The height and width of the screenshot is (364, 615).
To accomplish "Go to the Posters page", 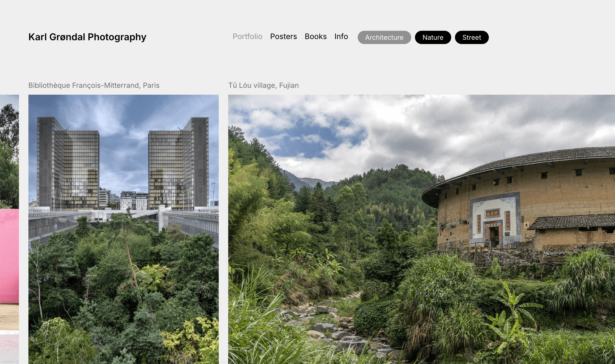I will click(x=283, y=36).
